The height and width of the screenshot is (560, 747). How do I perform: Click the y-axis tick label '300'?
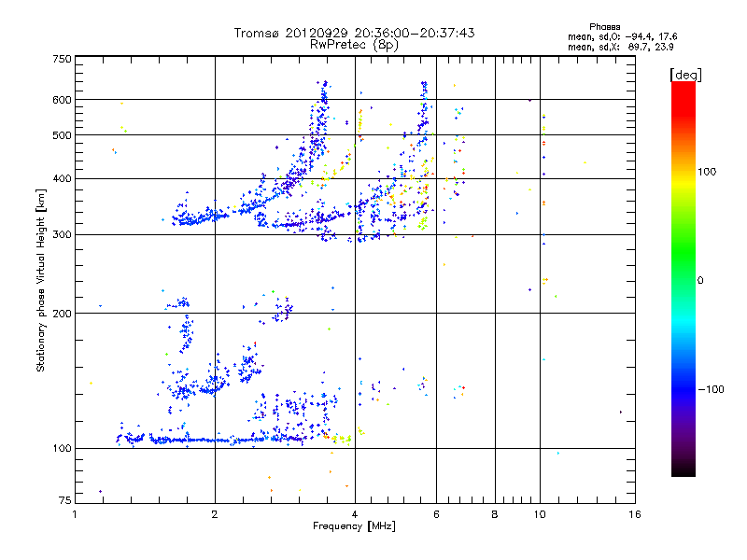pos(62,235)
